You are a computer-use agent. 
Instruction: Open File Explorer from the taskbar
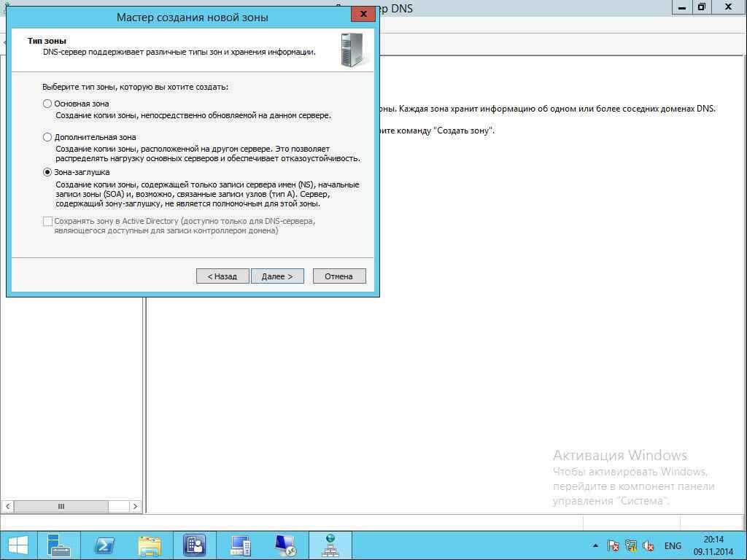150,545
